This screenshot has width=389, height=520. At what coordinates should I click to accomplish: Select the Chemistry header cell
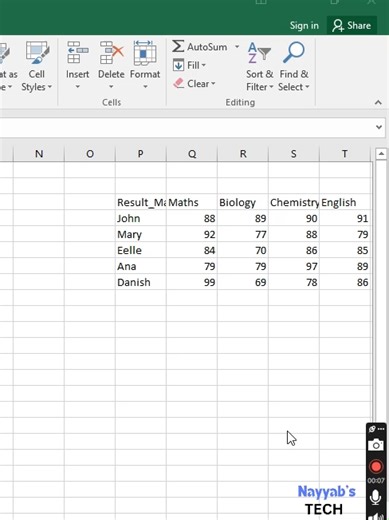(294, 202)
